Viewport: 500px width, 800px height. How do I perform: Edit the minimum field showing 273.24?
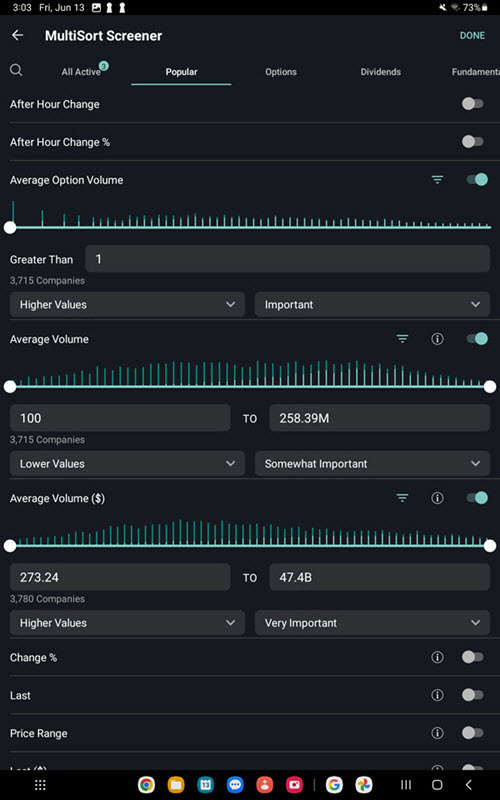coord(120,577)
